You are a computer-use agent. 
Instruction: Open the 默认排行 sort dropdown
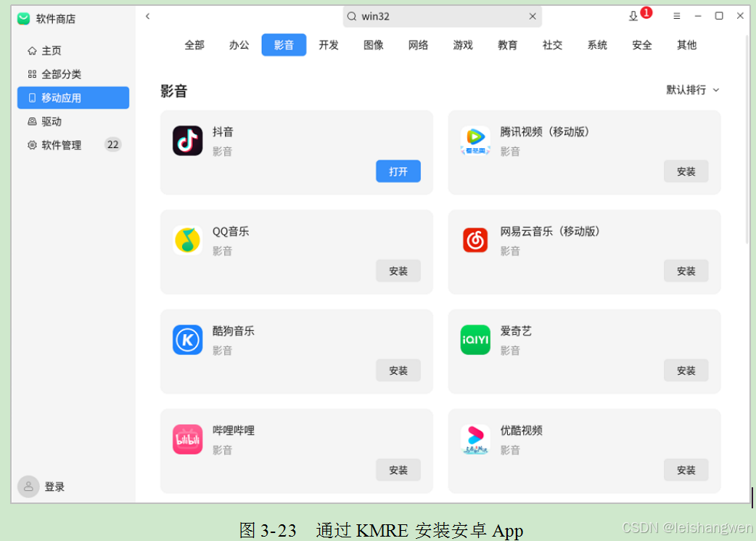coord(692,90)
